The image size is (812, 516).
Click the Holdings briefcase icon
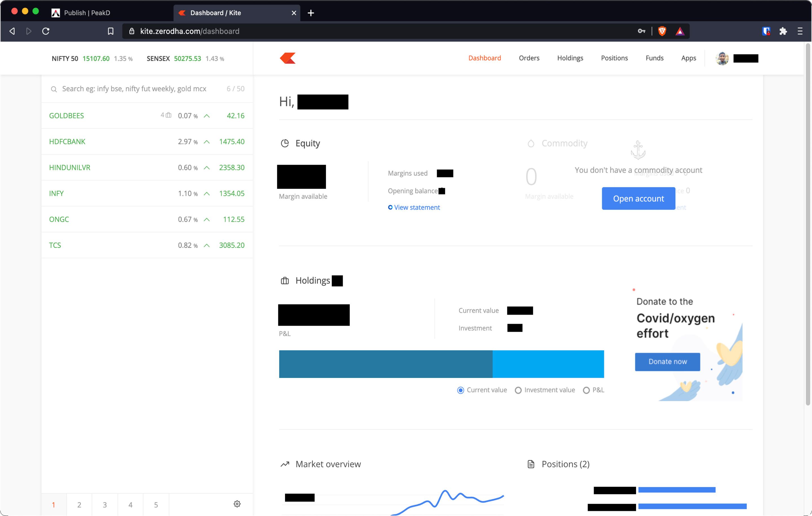285,281
